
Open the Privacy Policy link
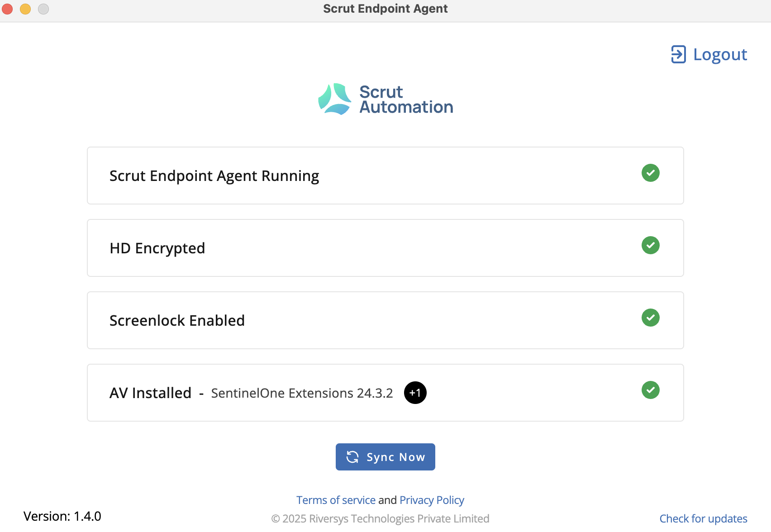[x=432, y=500]
